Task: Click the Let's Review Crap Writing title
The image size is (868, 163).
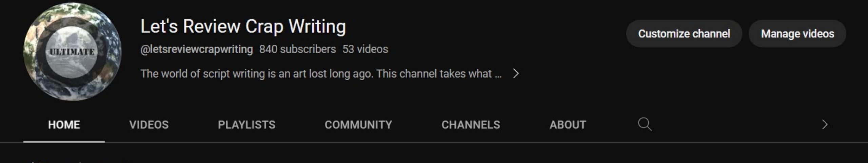Action: (243, 26)
